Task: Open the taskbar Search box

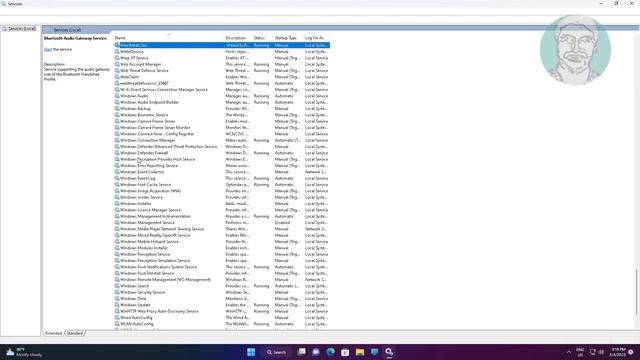Action: point(276,352)
